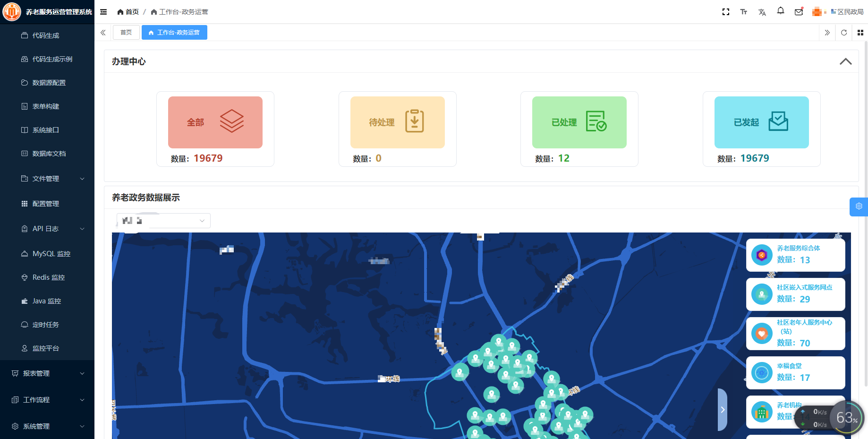
Task: Expand API 日志 submenu
Action: 47,229
